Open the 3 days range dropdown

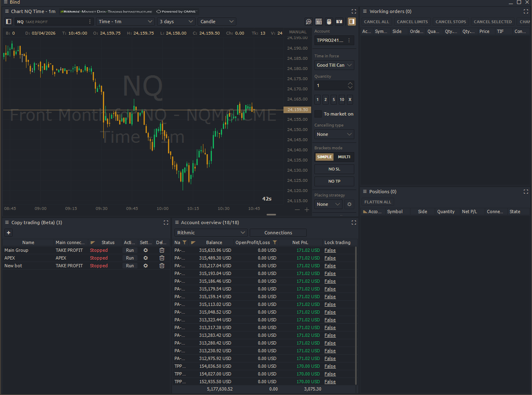click(176, 21)
